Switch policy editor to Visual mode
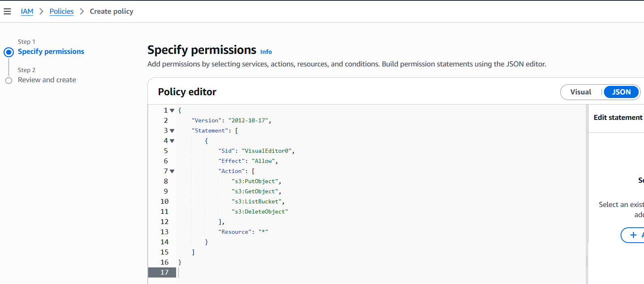The width and height of the screenshot is (644, 284). tap(580, 92)
